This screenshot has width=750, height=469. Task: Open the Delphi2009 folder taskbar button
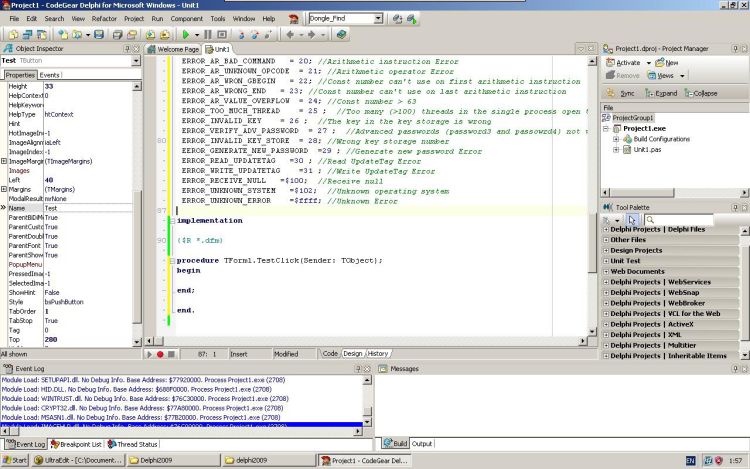point(173,460)
